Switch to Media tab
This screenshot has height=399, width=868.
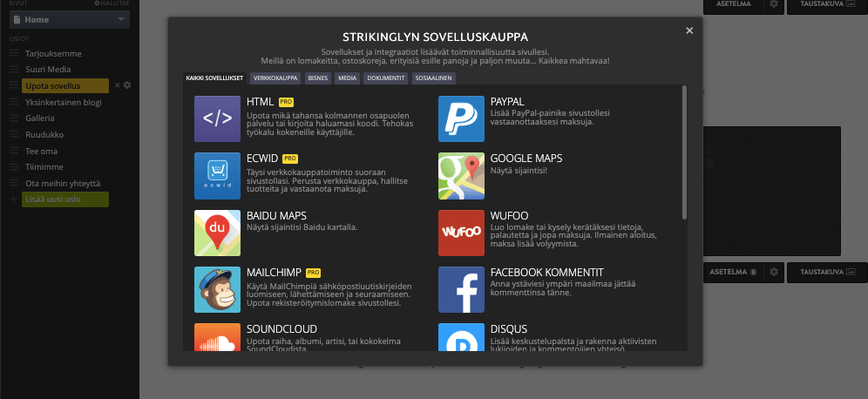pos(347,78)
